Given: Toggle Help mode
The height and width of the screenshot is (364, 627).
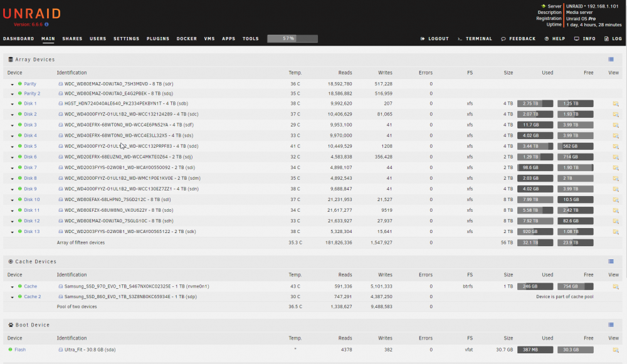Looking at the screenshot, I should tap(555, 39).
